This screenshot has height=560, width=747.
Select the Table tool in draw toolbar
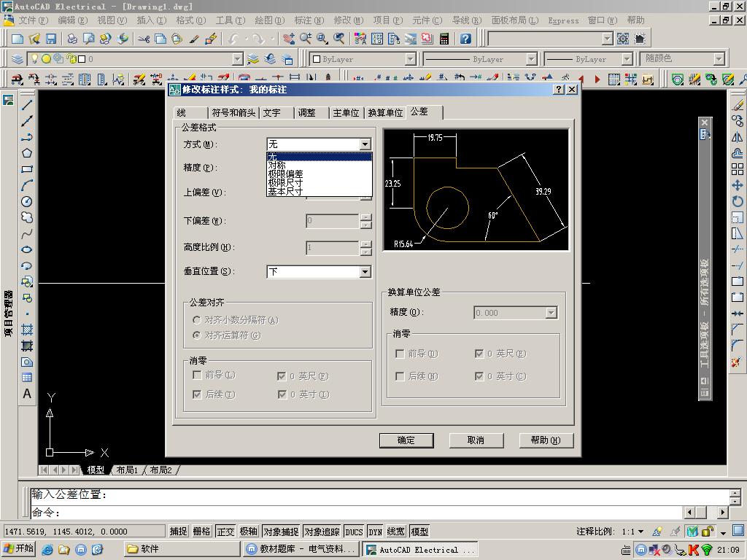(x=27, y=378)
